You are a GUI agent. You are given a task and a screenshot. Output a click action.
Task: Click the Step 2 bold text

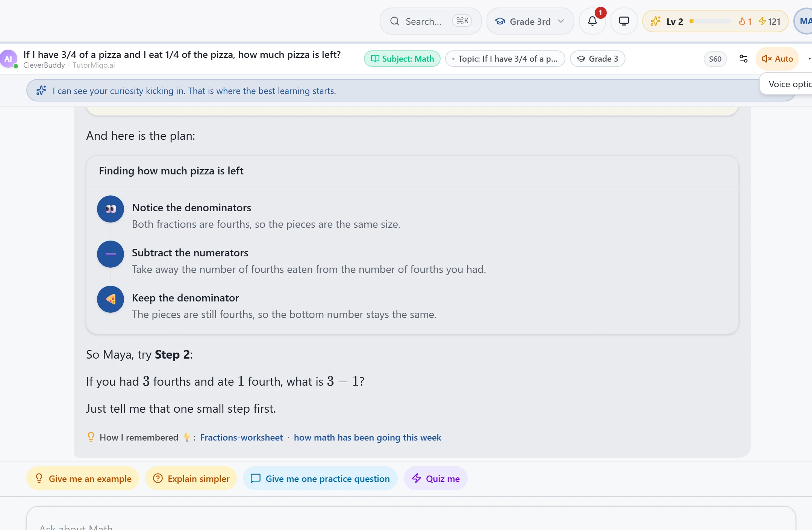[x=172, y=354]
